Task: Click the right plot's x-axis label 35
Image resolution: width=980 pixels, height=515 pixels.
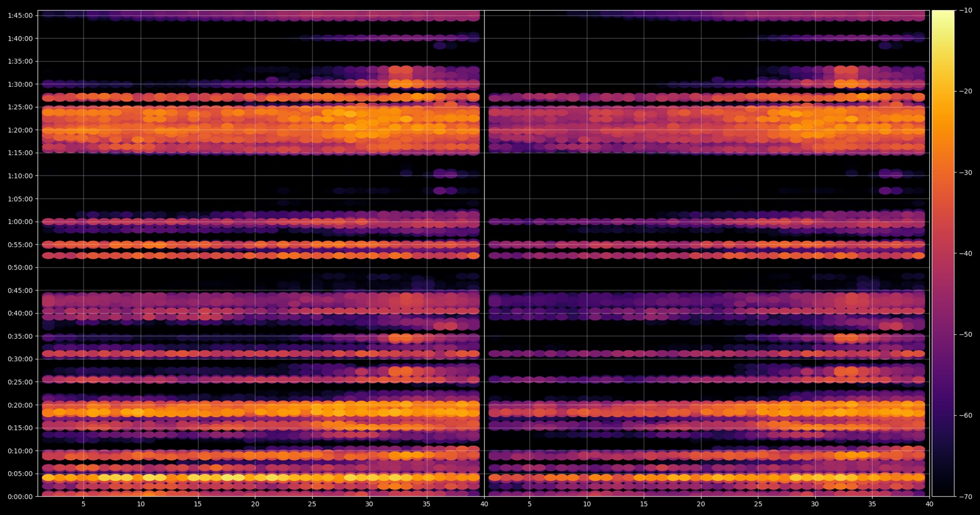Action: coord(872,504)
